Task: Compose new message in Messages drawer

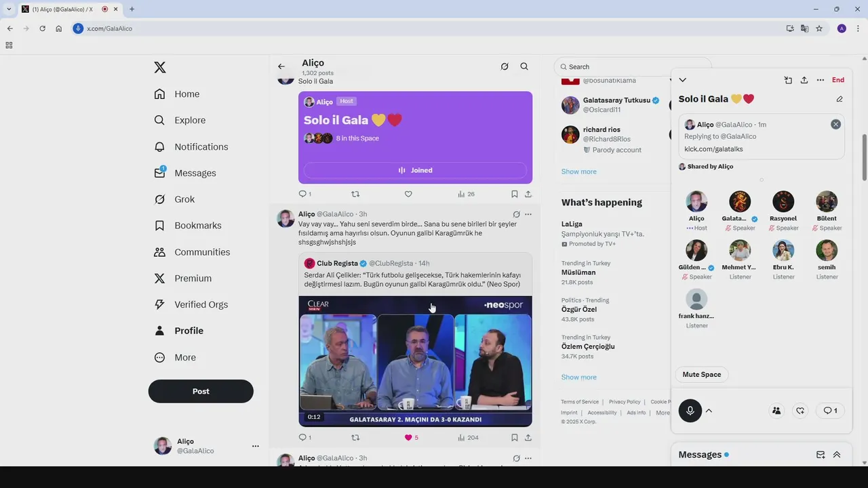Action: pyautogui.click(x=821, y=455)
